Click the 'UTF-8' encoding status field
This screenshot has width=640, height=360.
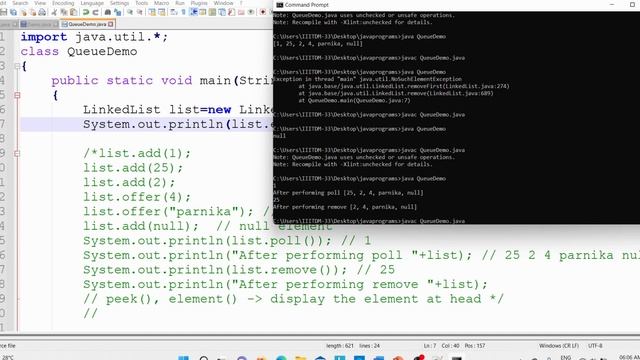[x=595, y=346]
